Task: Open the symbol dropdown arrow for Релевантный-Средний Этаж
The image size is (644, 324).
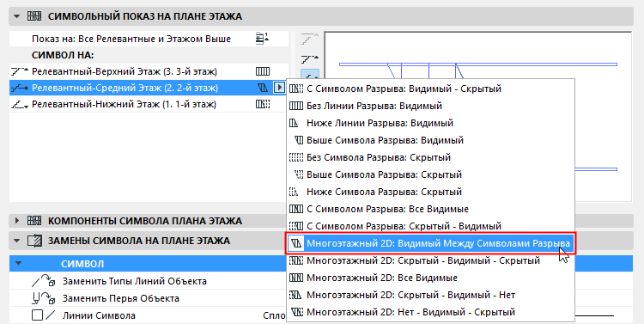Action: 279,88
